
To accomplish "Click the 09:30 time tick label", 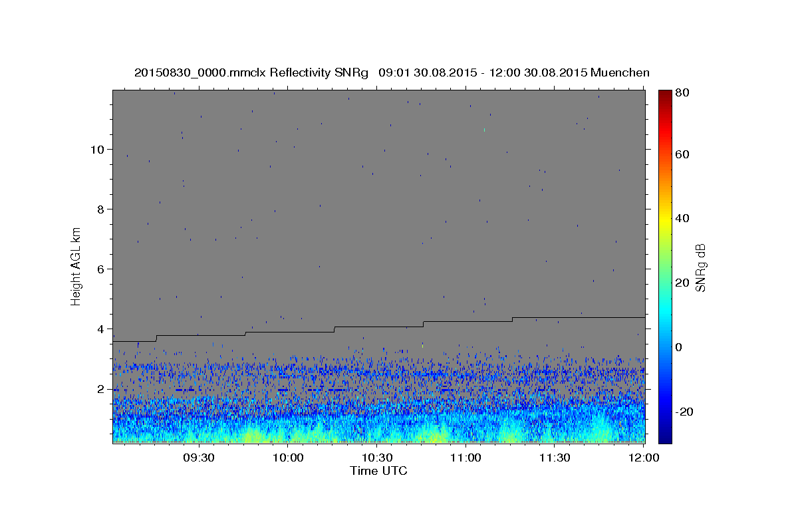I will [x=199, y=458].
